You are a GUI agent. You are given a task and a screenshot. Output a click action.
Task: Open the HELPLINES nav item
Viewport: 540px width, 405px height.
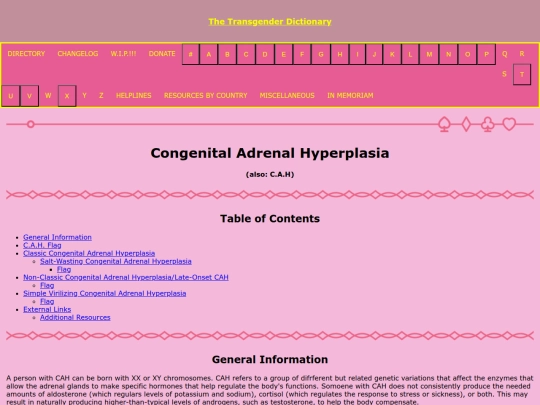point(134,95)
